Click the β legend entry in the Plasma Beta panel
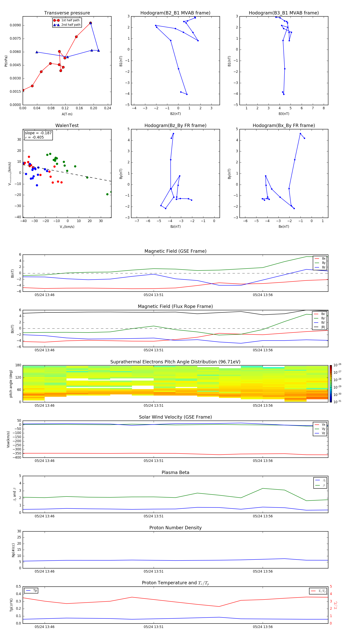The width and height of the screenshot is (351, 644). tap(321, 485)
